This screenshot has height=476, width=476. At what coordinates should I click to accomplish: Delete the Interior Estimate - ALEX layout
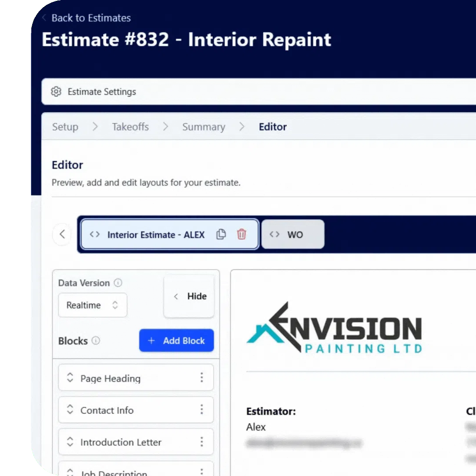242,234
